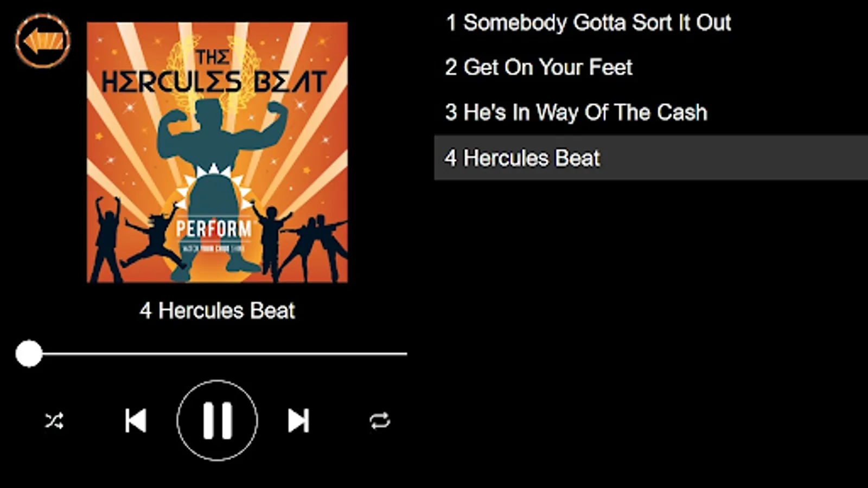Image resolution: width=868 pixels, height=488 pixels.
Task: Select highlighted track 4 Hercules Beat in list
Action: click(x=651, y=158)
